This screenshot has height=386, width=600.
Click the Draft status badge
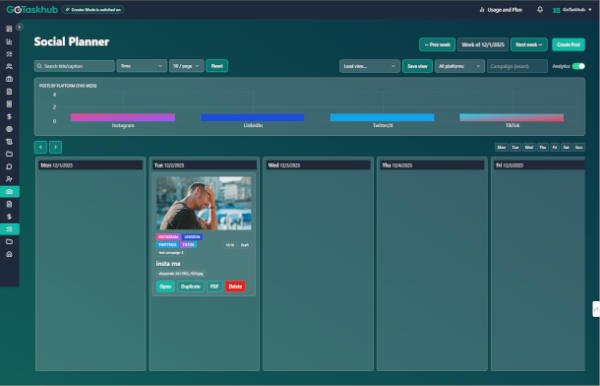coord(245,245)
